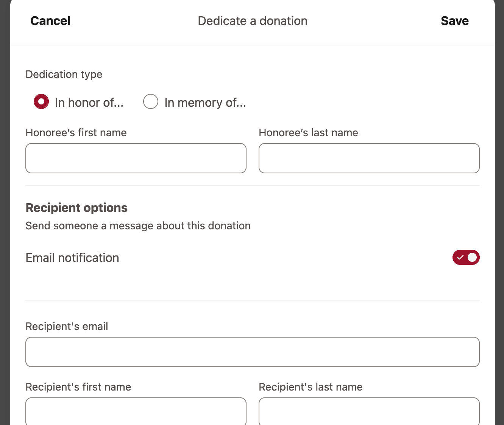Viewport: 504px width, 425px height.
Task: Focus the Honoree's first name input box
Action: tap(136, 158)
